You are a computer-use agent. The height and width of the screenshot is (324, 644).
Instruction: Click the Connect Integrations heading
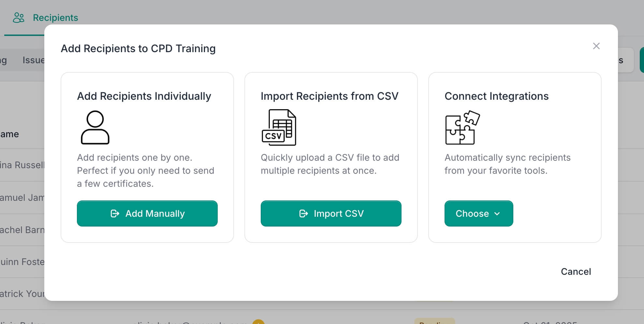[x=496, y=96]
